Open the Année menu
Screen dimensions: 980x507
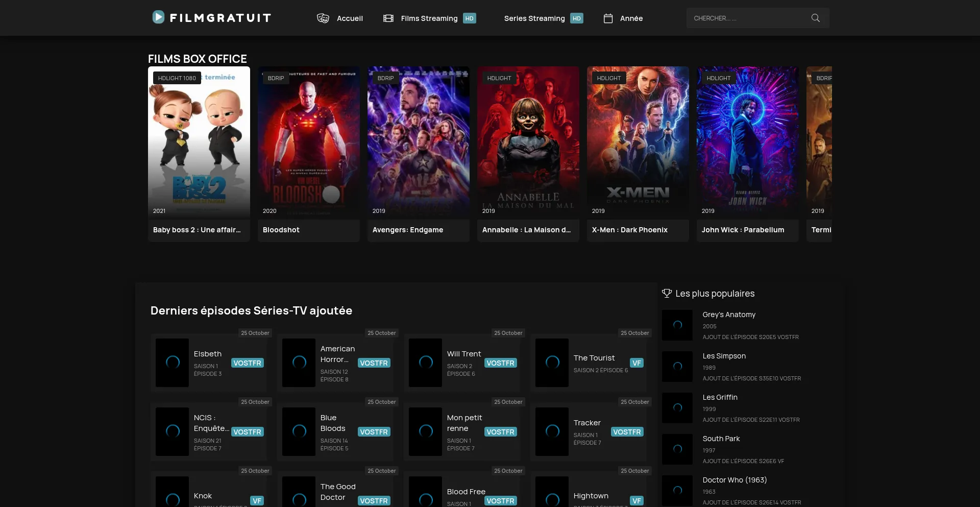point(631,18)
